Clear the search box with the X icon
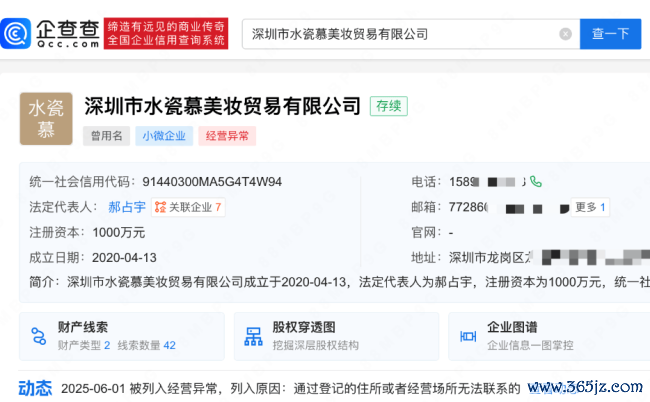Image resolution: width=650 pixels, height=402 pixels. coord(565,34)
